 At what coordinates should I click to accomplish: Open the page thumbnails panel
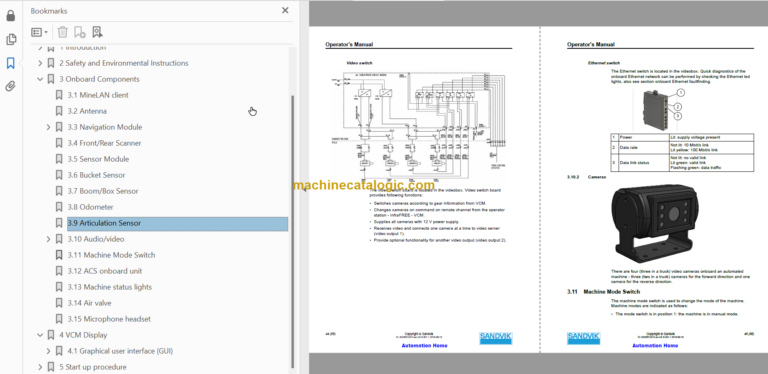tap(11, 40)
